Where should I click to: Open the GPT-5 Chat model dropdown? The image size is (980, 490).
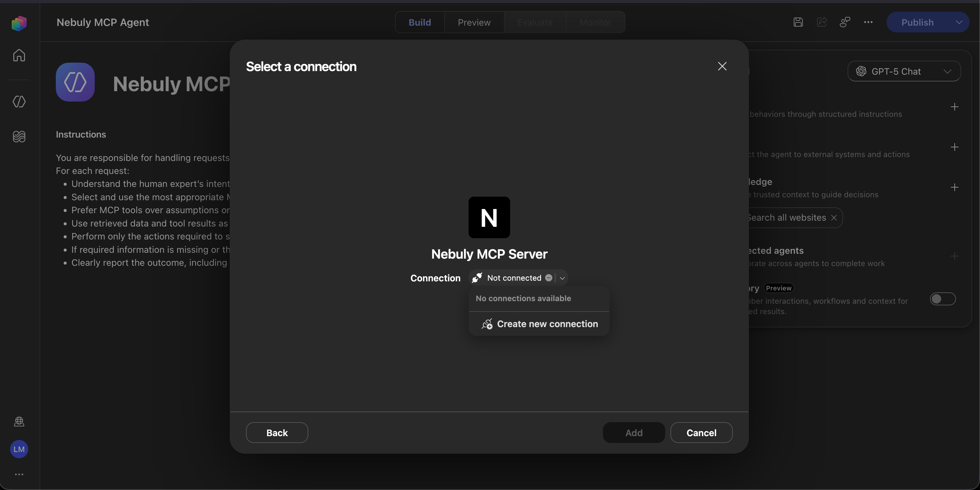[904, 71]
